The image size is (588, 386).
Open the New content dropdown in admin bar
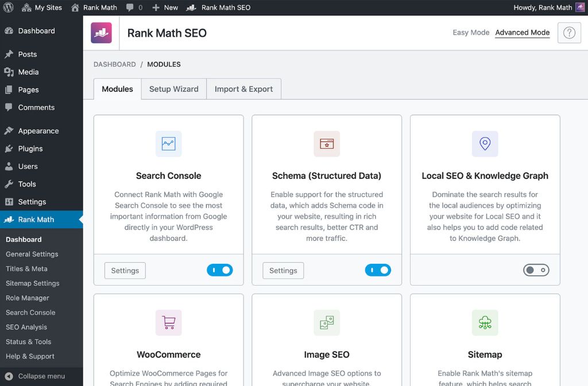(165, 7)
